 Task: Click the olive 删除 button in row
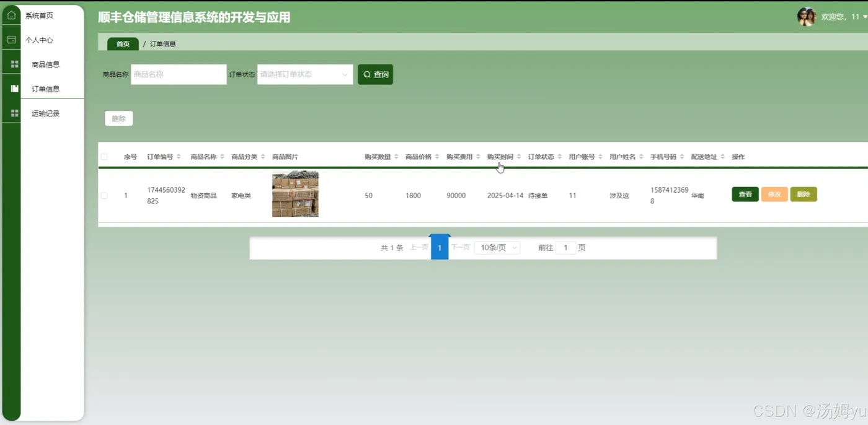804,195
